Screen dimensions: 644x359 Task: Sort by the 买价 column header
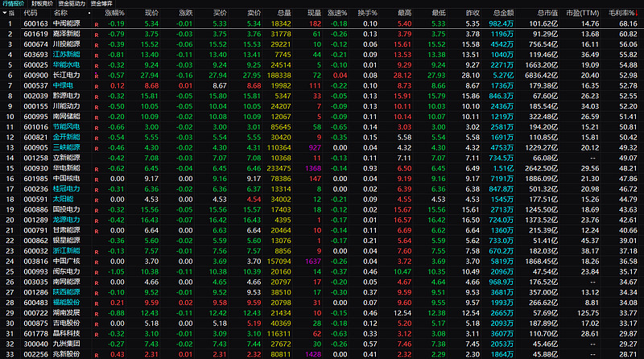click(x=220, y=13)
